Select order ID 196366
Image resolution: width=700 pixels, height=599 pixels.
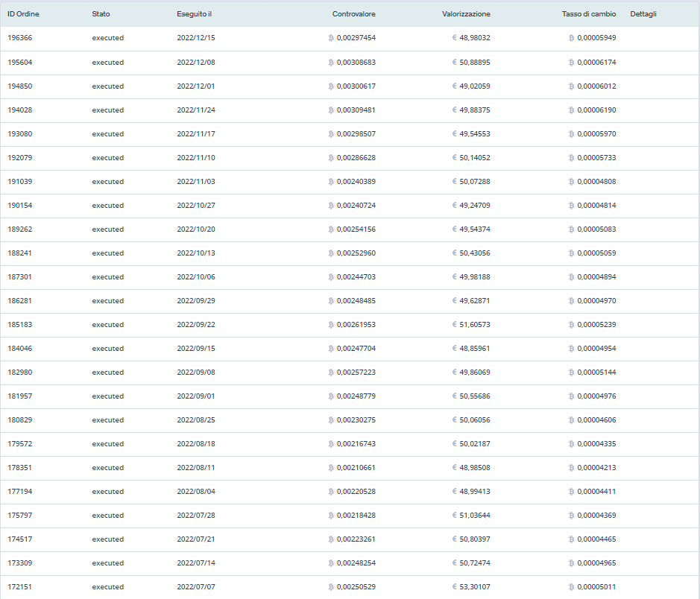click(19, 39)
